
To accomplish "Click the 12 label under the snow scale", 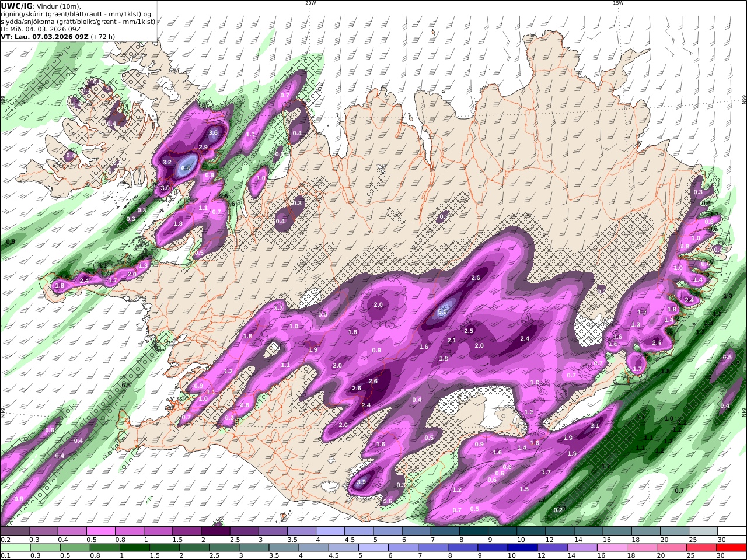I will (549, 539).
